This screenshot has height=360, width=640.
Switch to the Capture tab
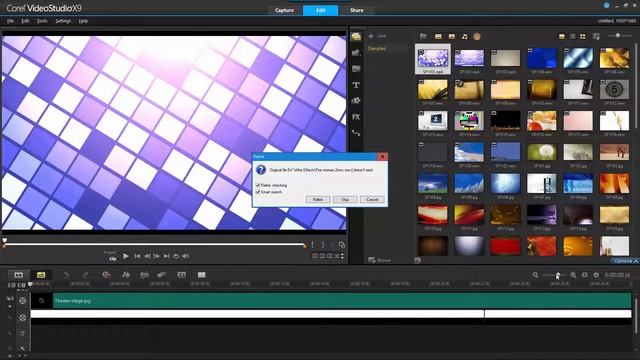tap(284, 10)
